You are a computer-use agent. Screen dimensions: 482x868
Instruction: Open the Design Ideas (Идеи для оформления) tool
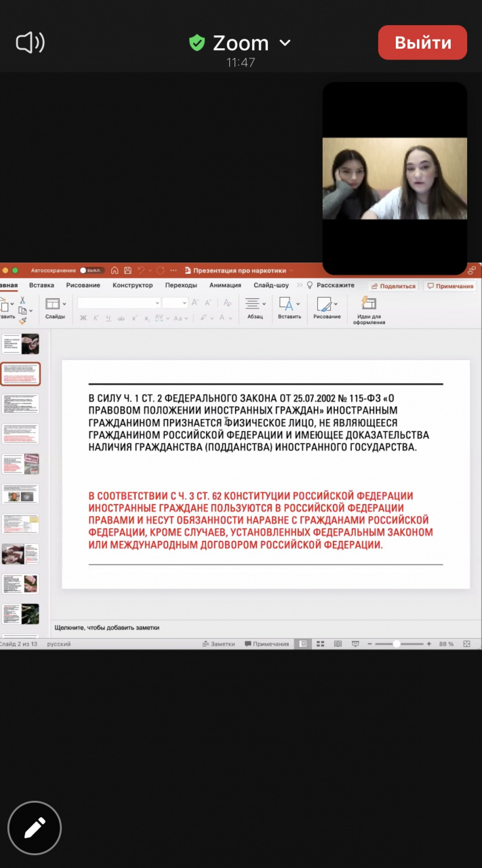(369, 310)
